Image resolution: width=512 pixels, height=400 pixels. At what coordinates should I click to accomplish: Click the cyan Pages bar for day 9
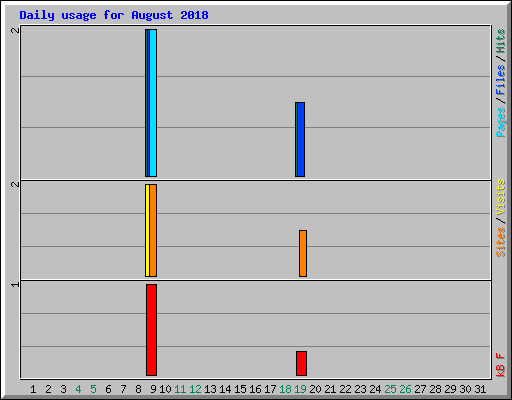point(153,103)
